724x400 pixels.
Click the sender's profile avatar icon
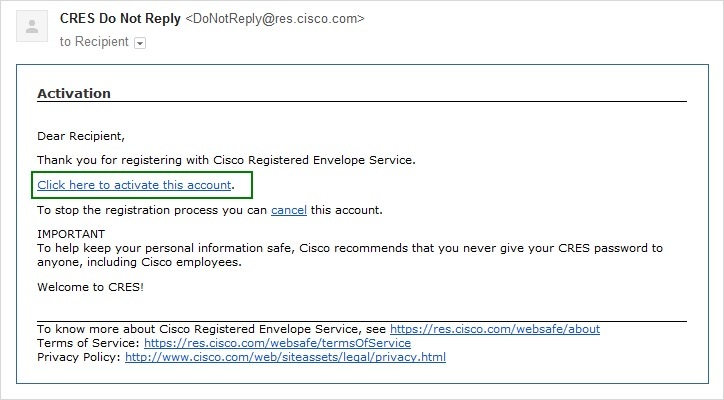click(x=32, y=28)
